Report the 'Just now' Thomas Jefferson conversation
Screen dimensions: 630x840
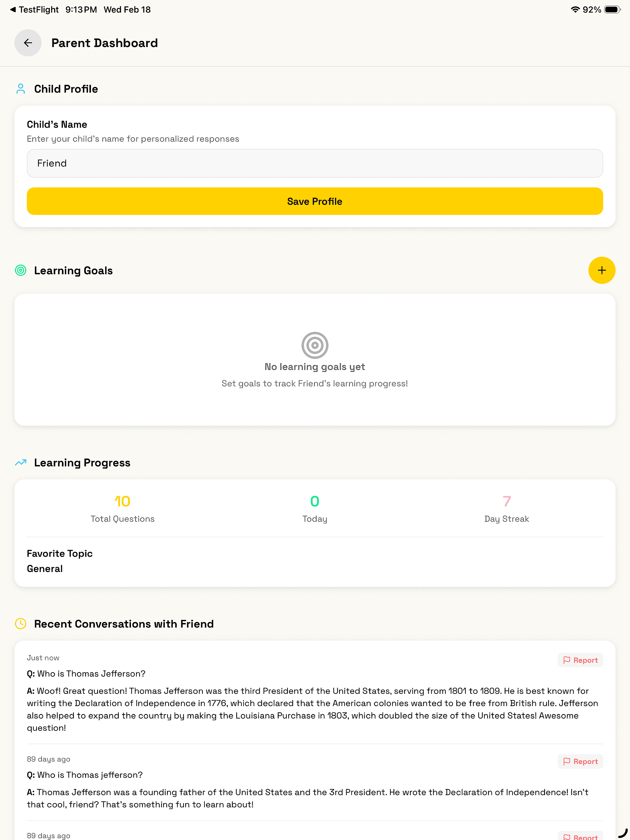[x=580, y=660]
